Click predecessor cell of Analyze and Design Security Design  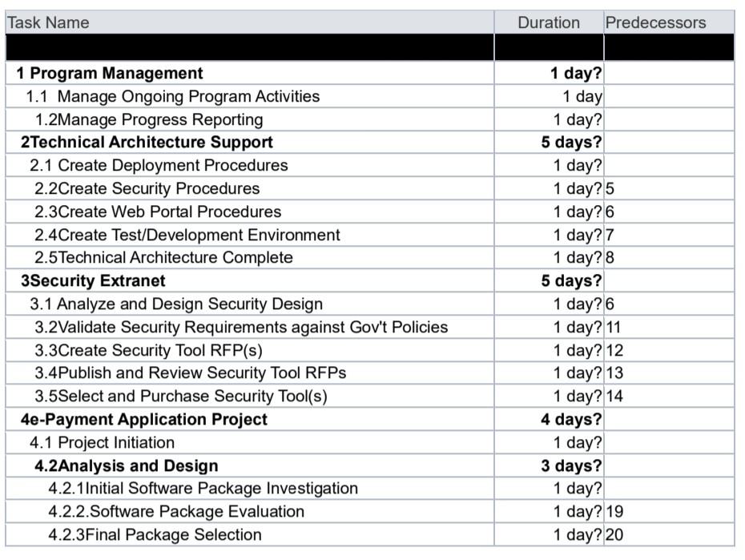[x=669, y=304]
